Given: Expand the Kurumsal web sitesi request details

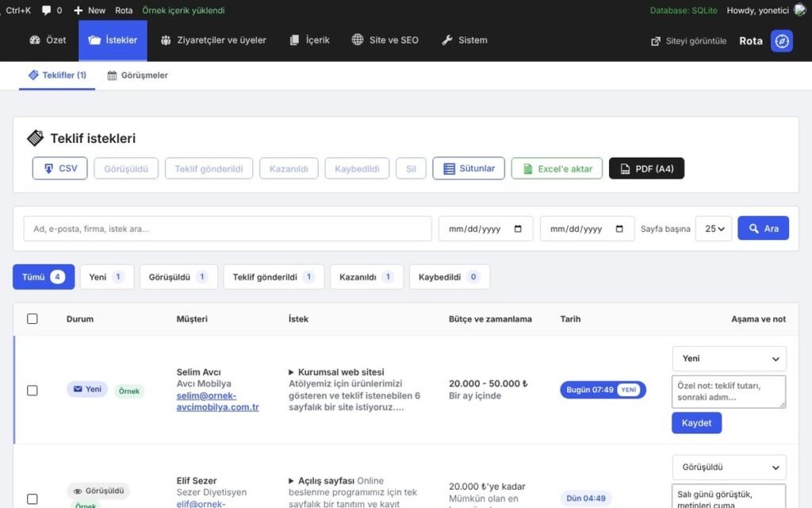Looking at the screenshot, I should click(291, 372).
